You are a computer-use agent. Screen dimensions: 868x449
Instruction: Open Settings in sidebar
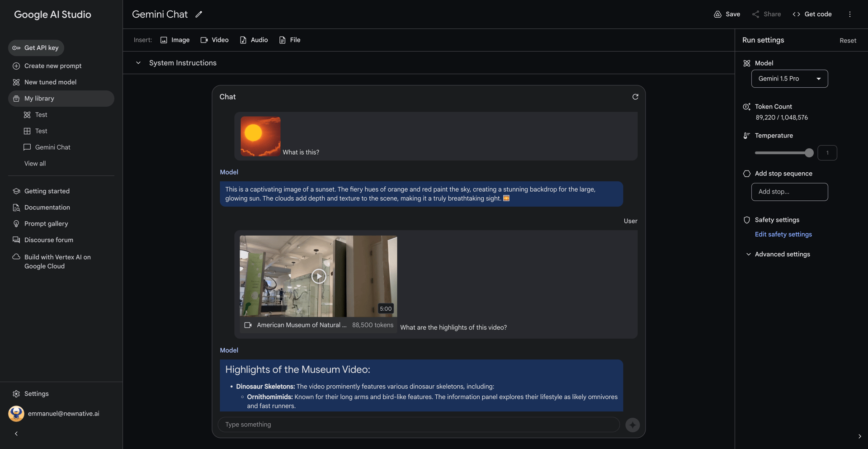(36, 393)
